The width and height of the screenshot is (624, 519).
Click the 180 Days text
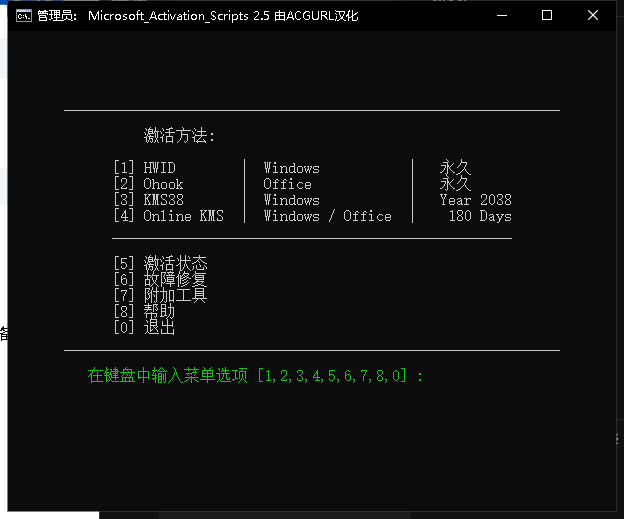coord(479,216)
